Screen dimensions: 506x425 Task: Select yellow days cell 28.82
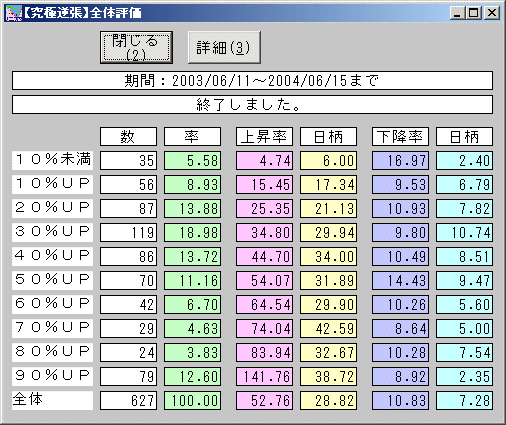pos(328,400)
